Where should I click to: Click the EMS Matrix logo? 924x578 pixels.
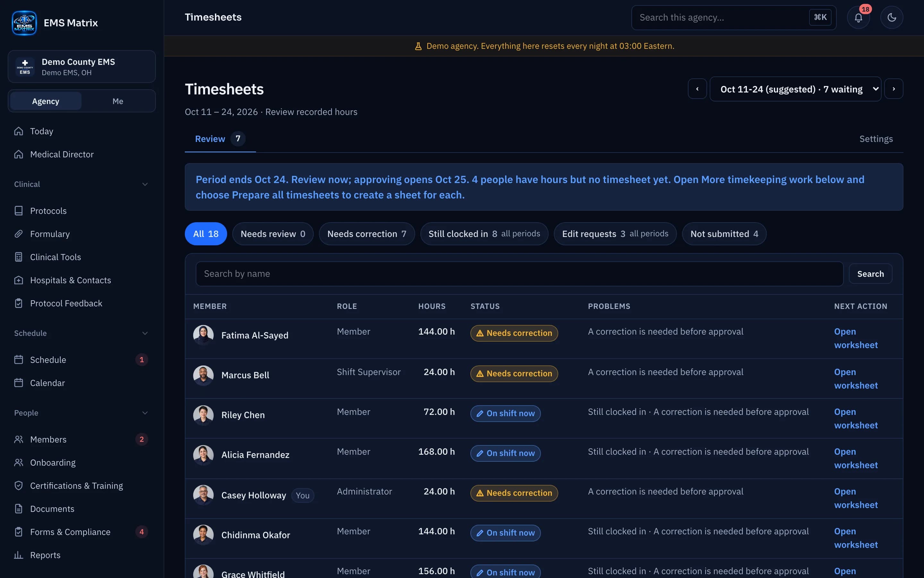click(24, 23)
